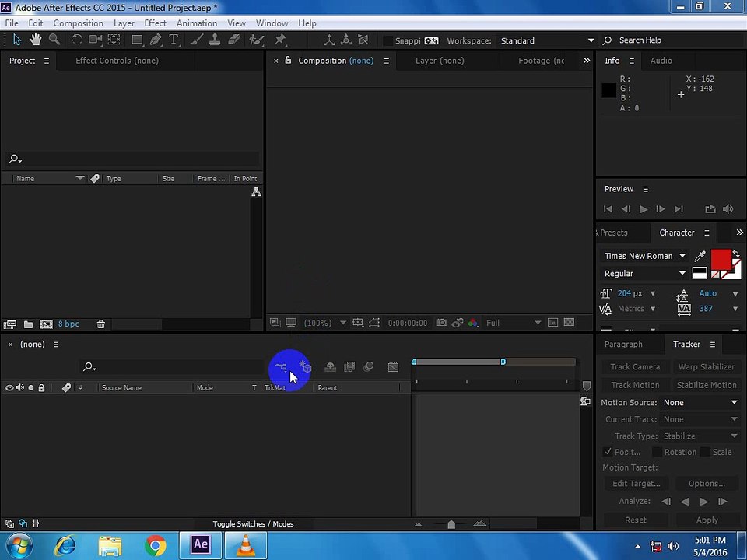Open project flowchart view icon
The width and height of the screenshot is (747, 560).
coord(256,192)
